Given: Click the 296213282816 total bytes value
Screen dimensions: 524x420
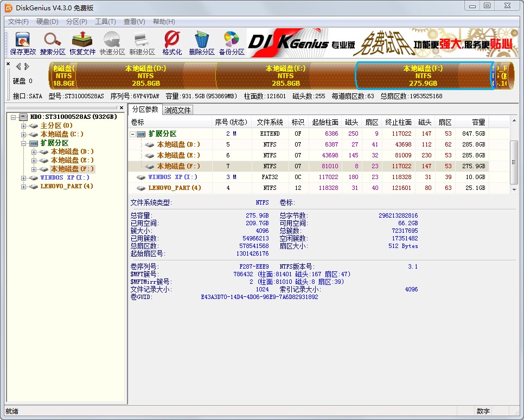Looking at the screenshot, I should coord(398,215).
